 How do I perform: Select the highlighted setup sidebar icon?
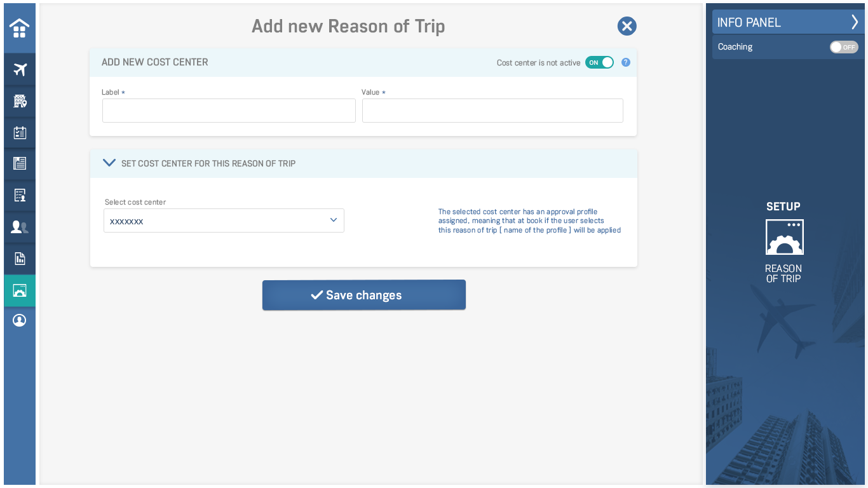click(x=20, y=290)
